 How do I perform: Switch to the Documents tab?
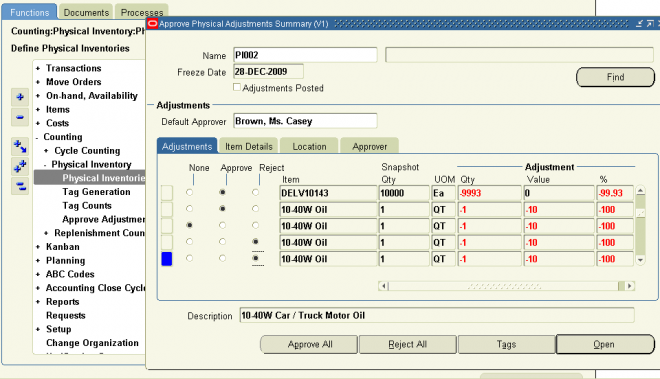(86, 12)
